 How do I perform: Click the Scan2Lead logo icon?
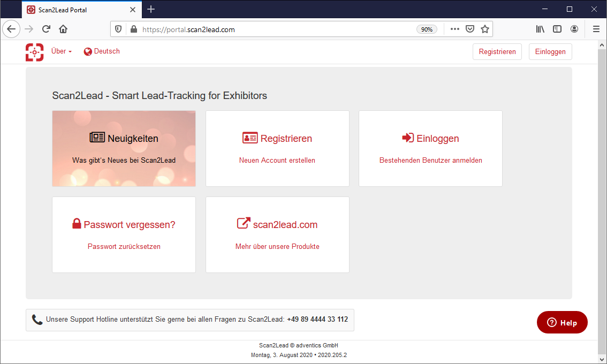click(34, 52)
